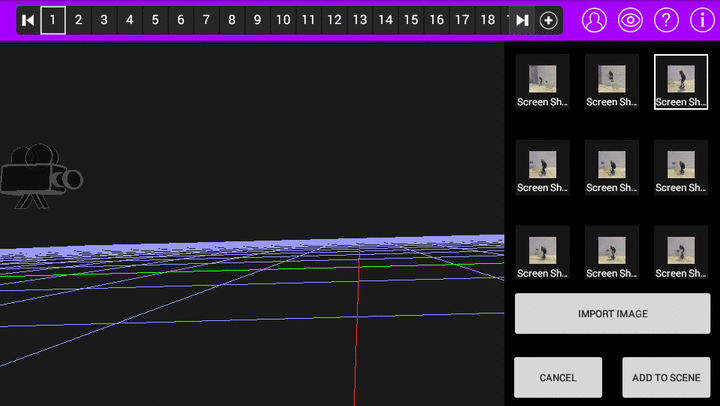The width and height of the screenshot is (720, 406).
Task: Jump to the first frame
Action: (28, 20)
